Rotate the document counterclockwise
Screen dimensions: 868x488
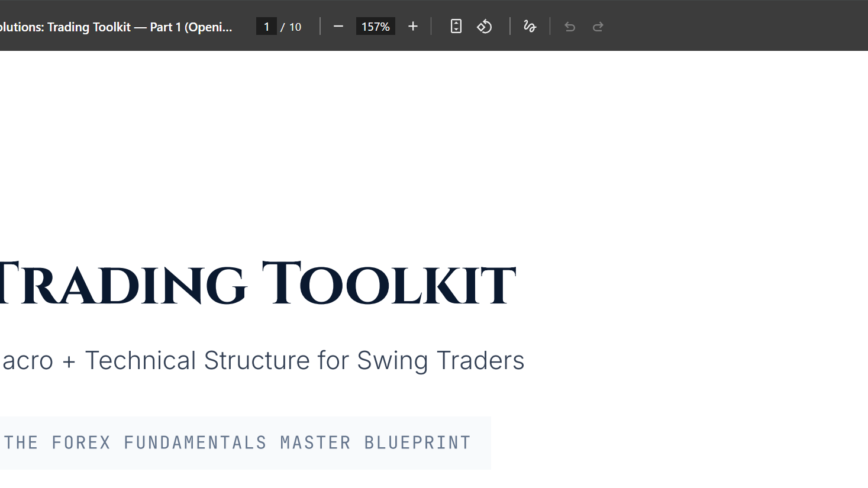click(485, 27)
